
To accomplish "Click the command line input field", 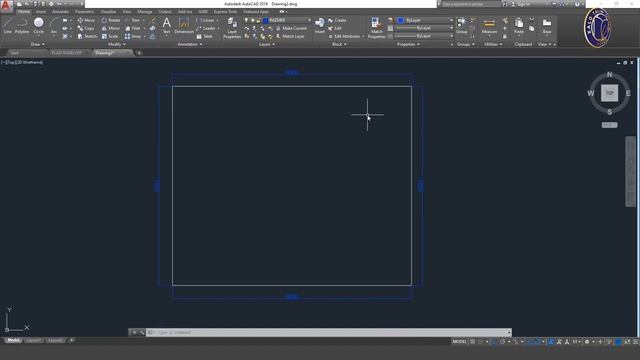I will [329, 332].
